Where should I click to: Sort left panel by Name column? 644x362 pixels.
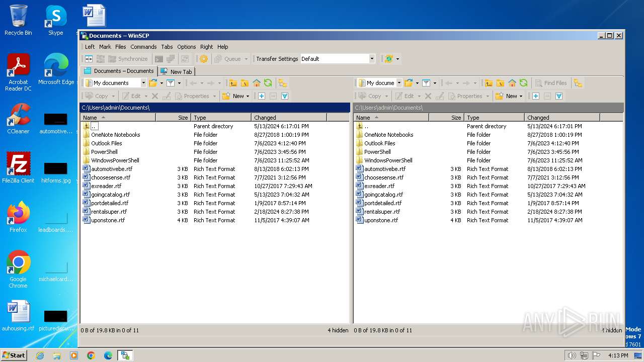pyautogui.click(x=118, y=118)
